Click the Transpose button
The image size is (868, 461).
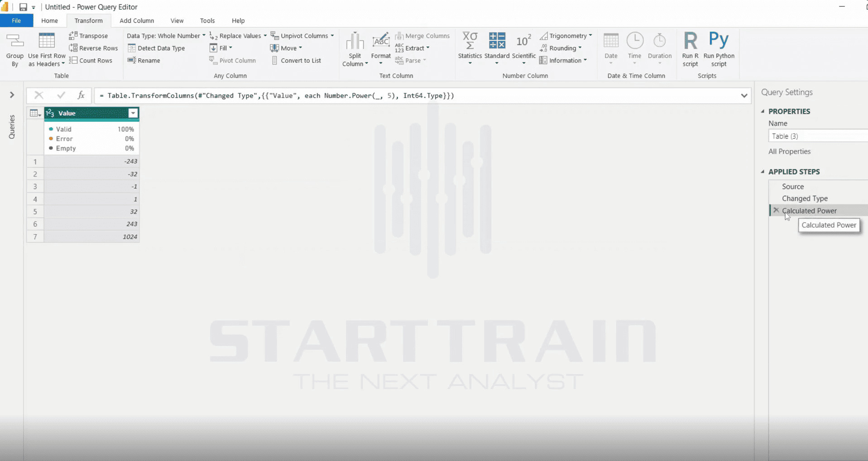click(88, 36)
